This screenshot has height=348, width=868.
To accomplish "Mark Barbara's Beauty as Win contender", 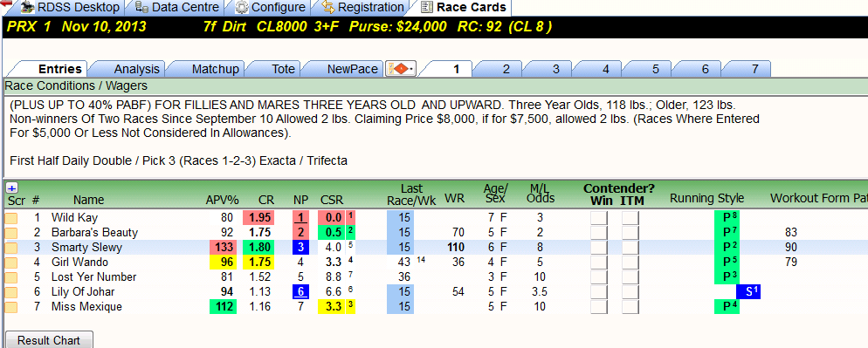I will (x=598, y=232).
